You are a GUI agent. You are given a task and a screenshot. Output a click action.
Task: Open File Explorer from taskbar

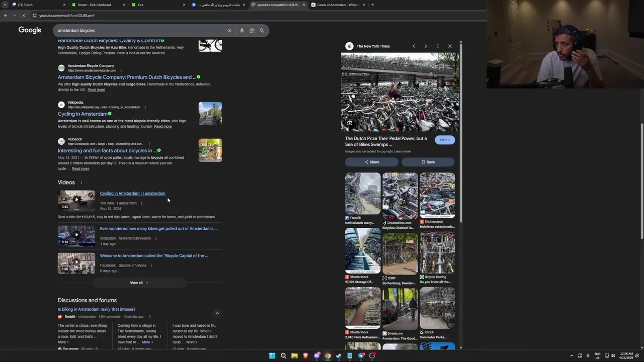[x=294, y=356]
